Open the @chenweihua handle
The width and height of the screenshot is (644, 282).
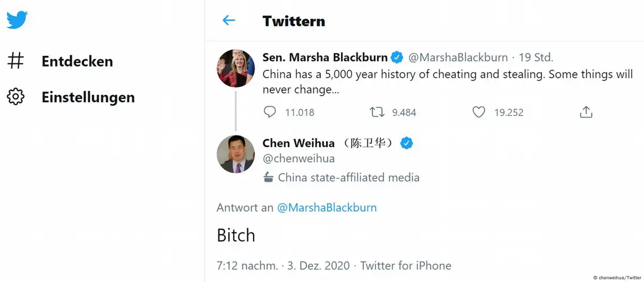pos(298,158)
